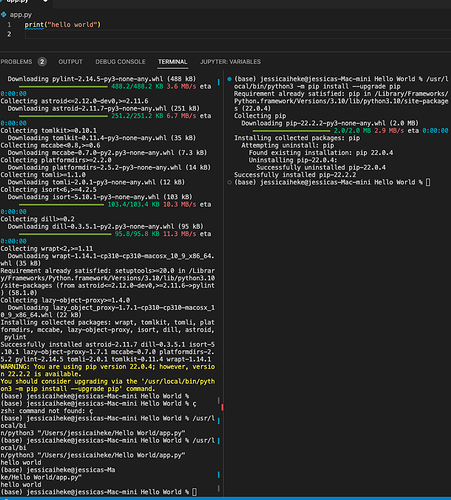Click text 'Installing collected packages: pip'
The height and width of the screenshot is (500, 451).
tap(297, 138)
